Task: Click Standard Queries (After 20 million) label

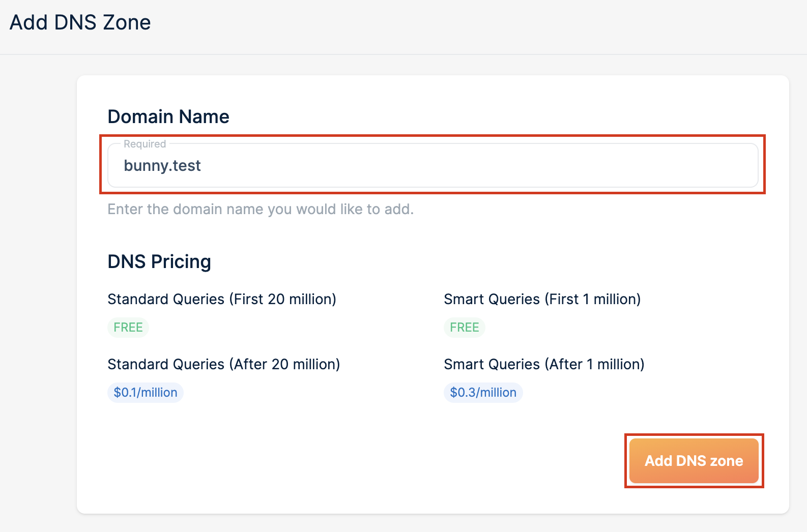Action: click(x=224, y=364)
